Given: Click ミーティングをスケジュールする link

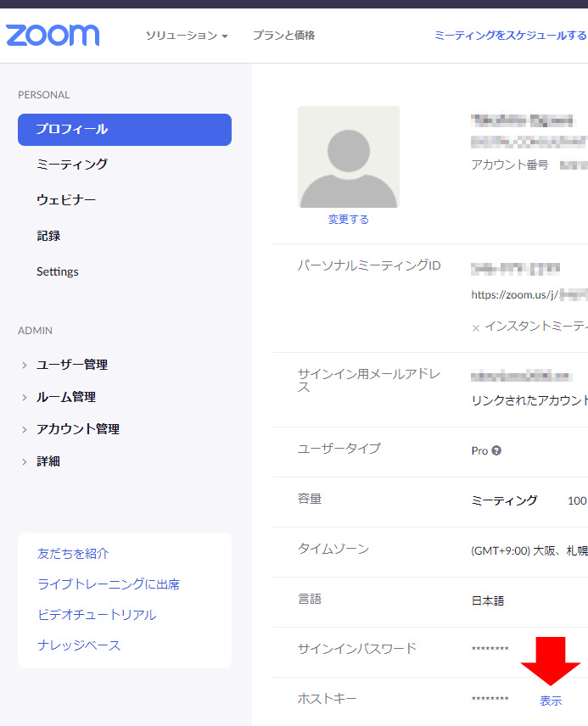Looking at the screenshot, I should (x=510, y=36).
